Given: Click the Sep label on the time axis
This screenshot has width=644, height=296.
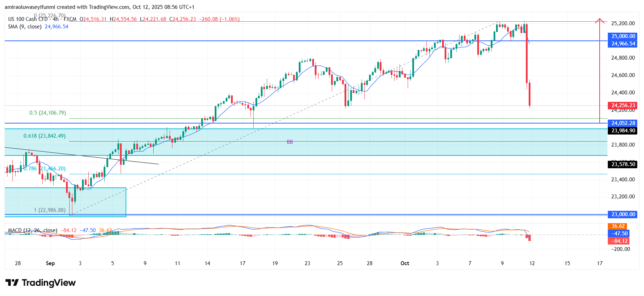Looking at the screenshot, I should click(50, 263).
